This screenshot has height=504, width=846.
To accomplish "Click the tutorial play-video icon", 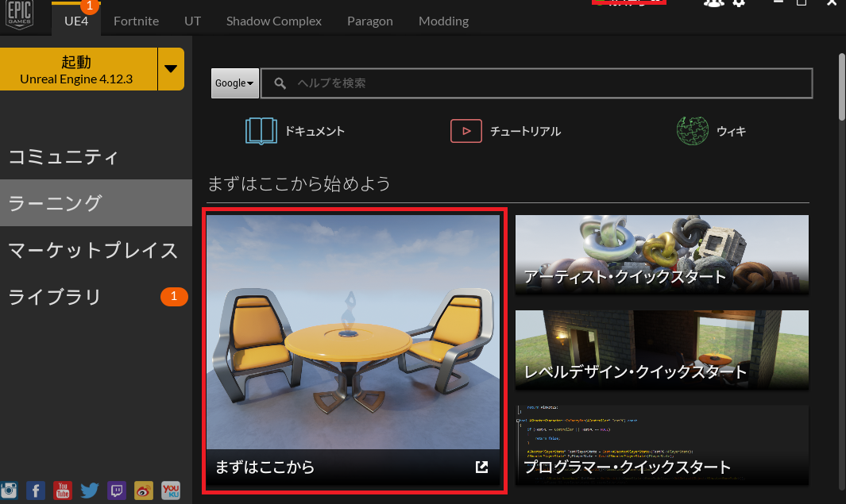I will click(466, 131).
